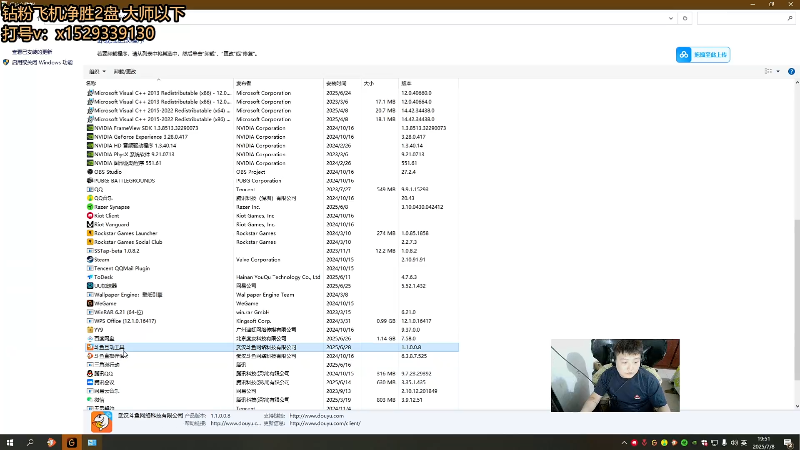This screenshot has height=450, width=800.
Task: Click the Uninstall/Change toolbar button
Action: tap(125, 71)
